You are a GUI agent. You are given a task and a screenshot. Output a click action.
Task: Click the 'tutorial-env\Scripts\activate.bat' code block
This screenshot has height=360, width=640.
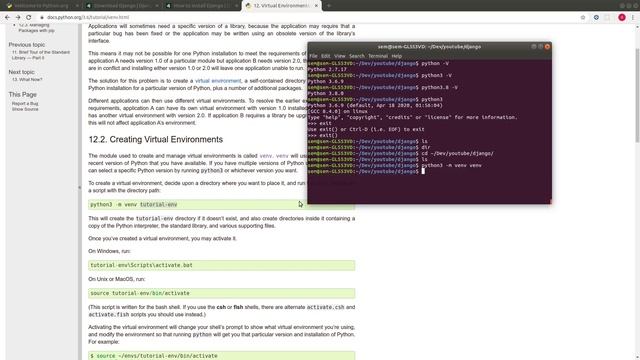[222, 265]
